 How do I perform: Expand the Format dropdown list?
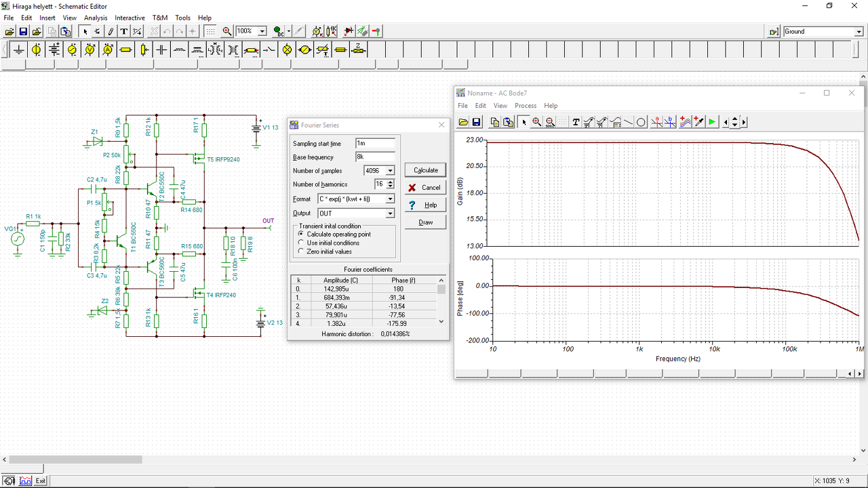390,199
